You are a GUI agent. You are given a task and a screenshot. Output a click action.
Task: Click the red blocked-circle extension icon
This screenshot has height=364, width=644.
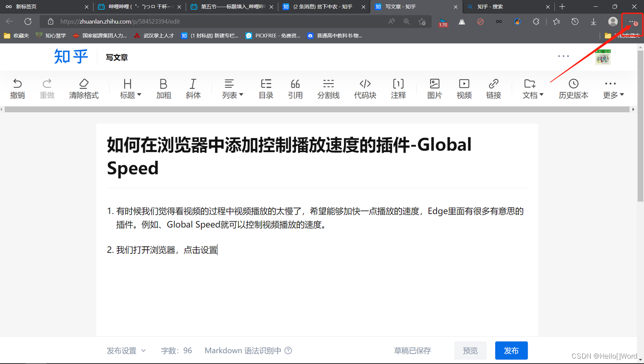(480, 21)
